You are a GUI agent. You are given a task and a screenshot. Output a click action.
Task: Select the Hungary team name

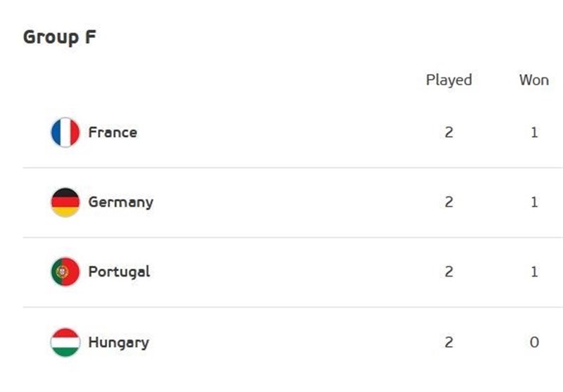pyautogui.click(x=118, y=343)
